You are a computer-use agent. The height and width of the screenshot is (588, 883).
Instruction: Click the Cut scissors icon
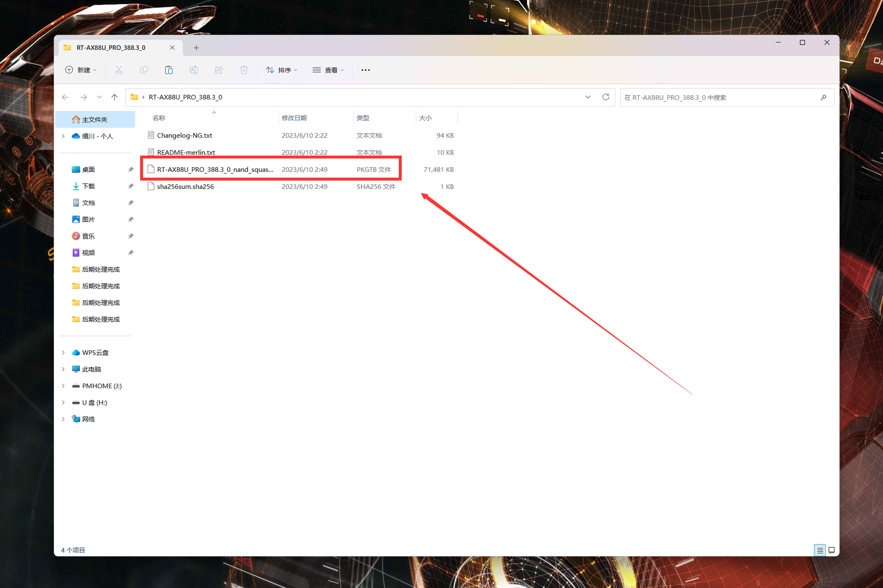coord(118,70)
